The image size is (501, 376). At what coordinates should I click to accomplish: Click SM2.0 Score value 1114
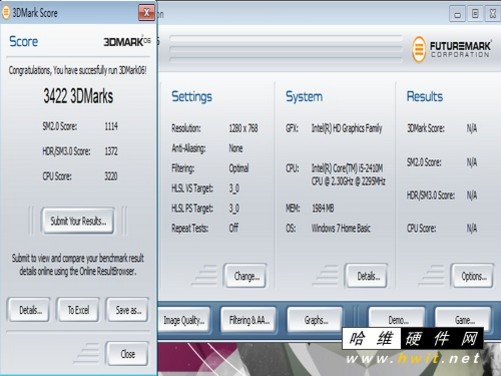click(x=111, y=126)
